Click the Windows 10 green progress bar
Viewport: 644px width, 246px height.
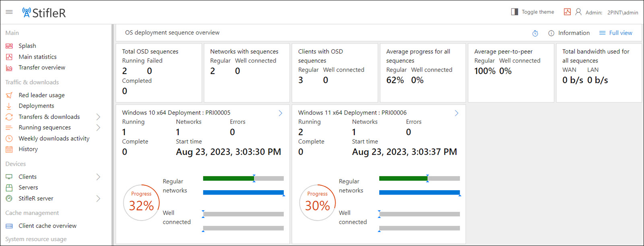[228, 178]
